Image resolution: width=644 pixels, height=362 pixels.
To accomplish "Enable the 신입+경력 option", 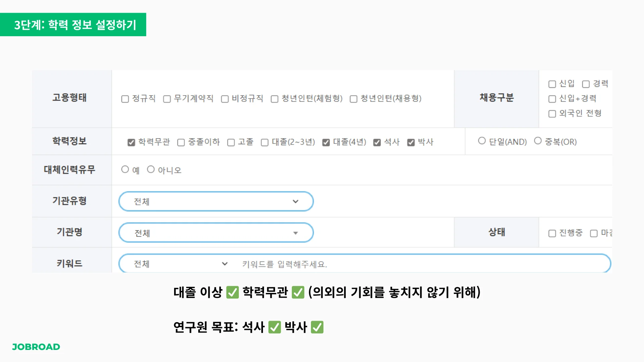I will point(552,99).
